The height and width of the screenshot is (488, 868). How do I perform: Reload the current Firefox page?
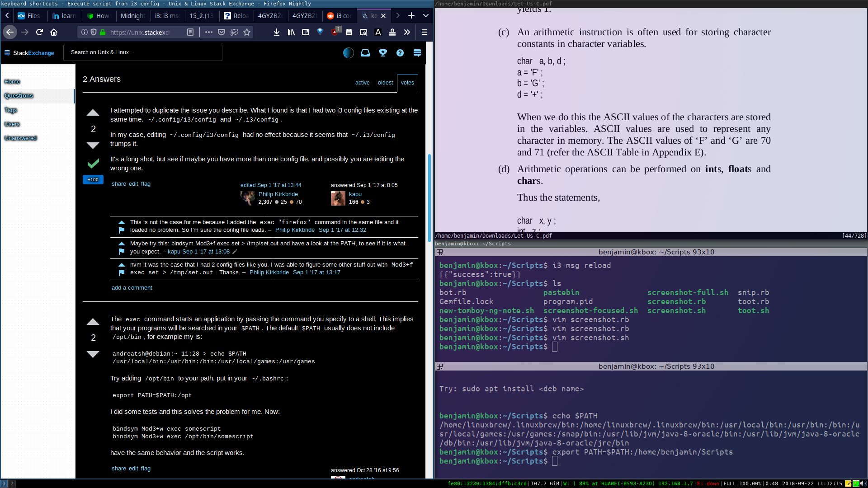click(x=39, y=32)
